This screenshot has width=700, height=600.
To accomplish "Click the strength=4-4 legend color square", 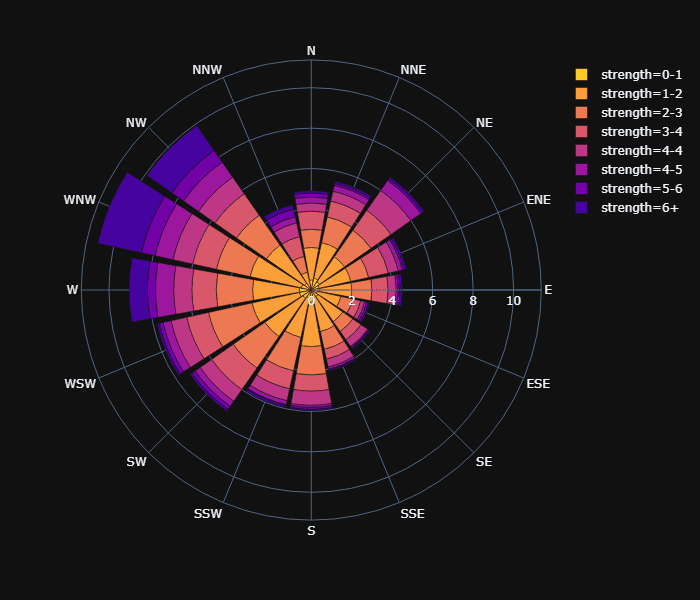I will (581, 151).
